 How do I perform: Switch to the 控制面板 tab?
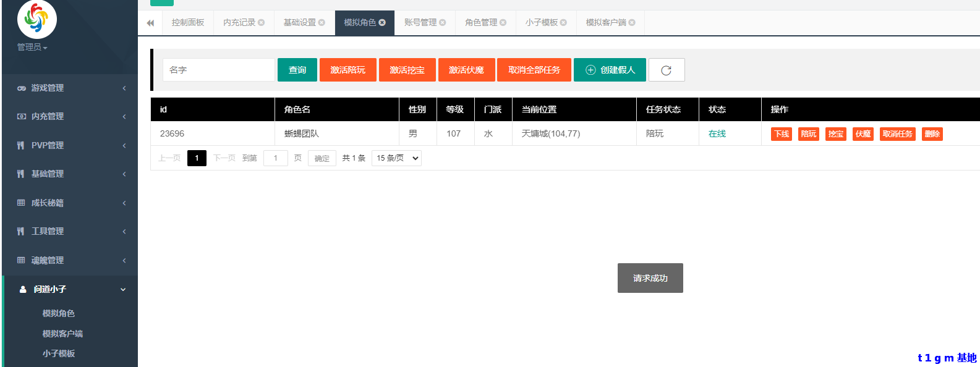(x=188, y=23)
